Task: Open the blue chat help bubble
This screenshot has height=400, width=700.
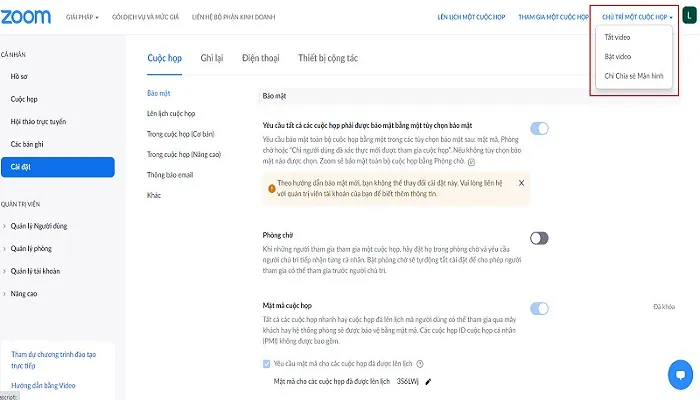Action: [681, 377]
